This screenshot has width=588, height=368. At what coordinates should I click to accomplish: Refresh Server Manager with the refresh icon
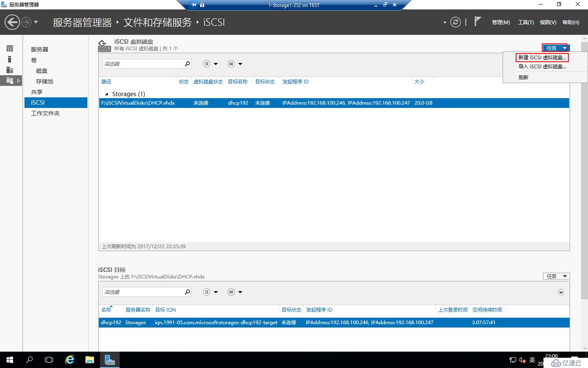455,22
